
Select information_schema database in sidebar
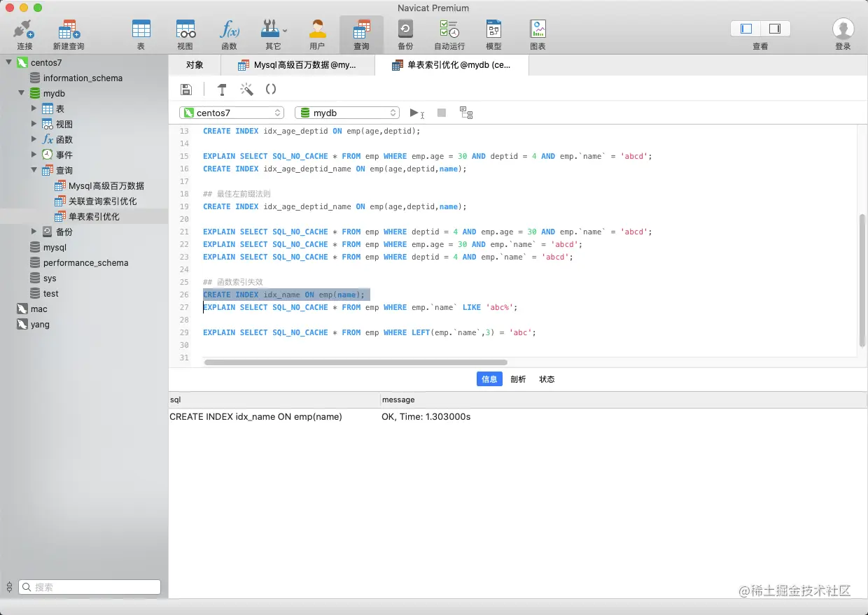coord(84,78)
